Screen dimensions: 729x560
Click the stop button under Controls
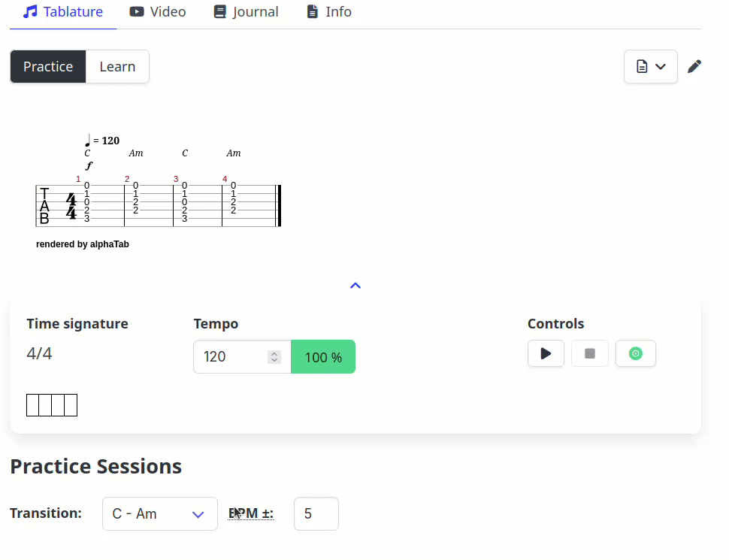(589, 353)
